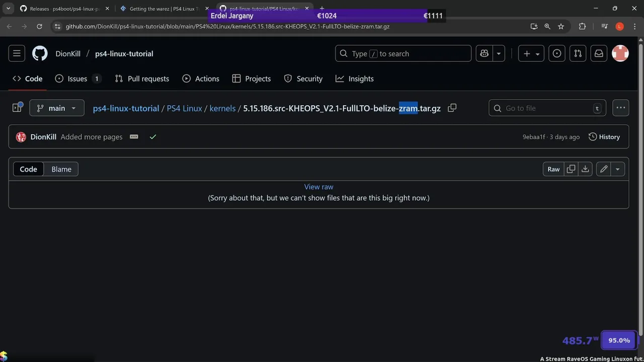Screen dimensions: 644x362
Task: Go back in browser history
Action: pos(9,26)
